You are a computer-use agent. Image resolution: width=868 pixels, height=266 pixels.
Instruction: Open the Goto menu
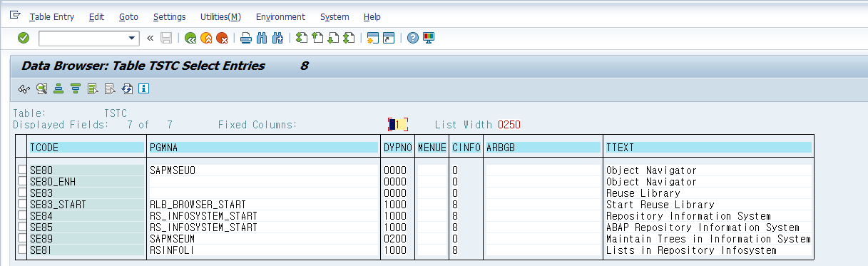tap(129, 16)
